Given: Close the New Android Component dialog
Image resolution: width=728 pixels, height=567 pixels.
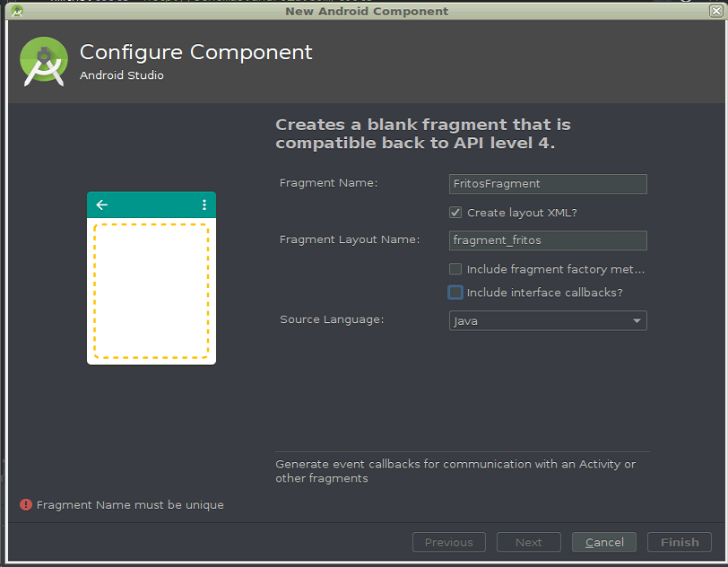Looking at the screenshot, I should pos(716,11).
